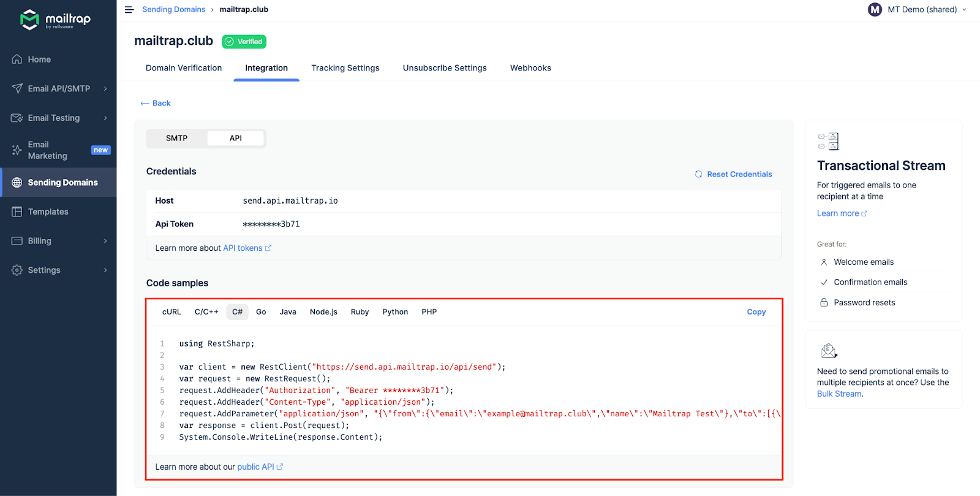The image size is (980, 496).
Task: Click the hamburger menu icon to collapse sidebar
Action: point(129,10)
